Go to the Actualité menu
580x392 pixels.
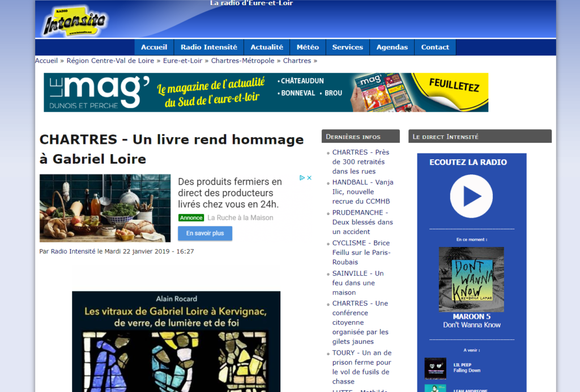point(267,48)
